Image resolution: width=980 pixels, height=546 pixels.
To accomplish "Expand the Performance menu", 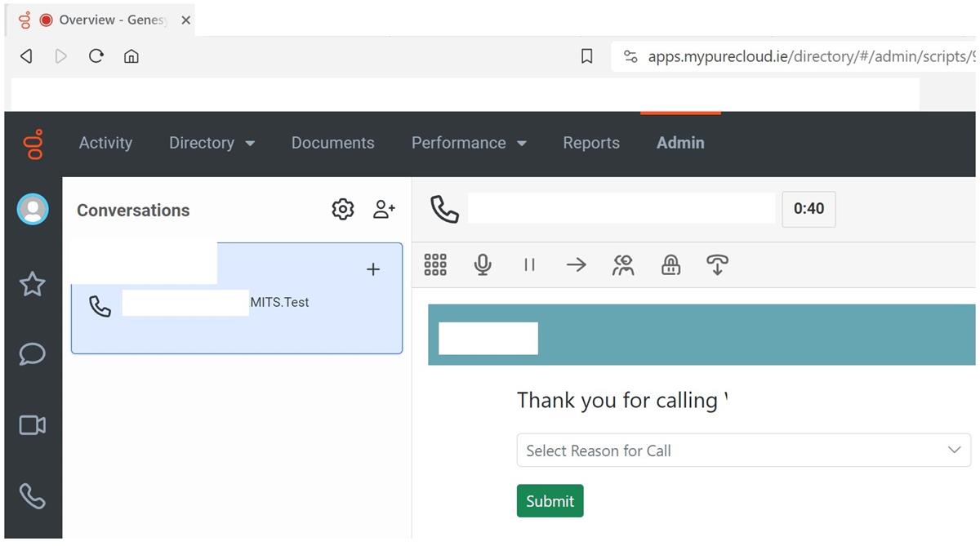I will (x=468, y=143).
